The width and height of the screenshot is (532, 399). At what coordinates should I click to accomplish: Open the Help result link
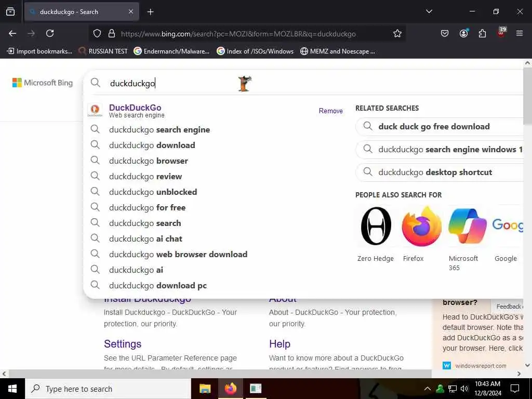click(x=280, y=344)
